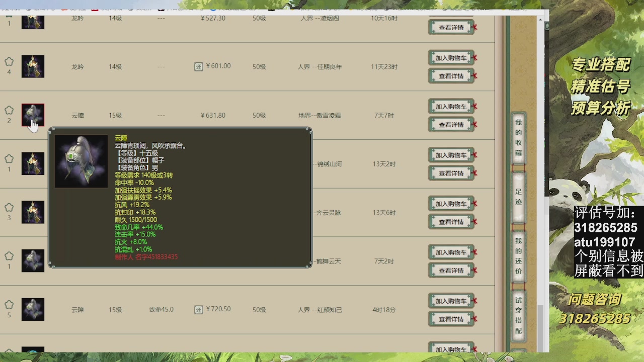Open 查看详情 for the 傲雪凌霜 listing

[x=451, y=125]
